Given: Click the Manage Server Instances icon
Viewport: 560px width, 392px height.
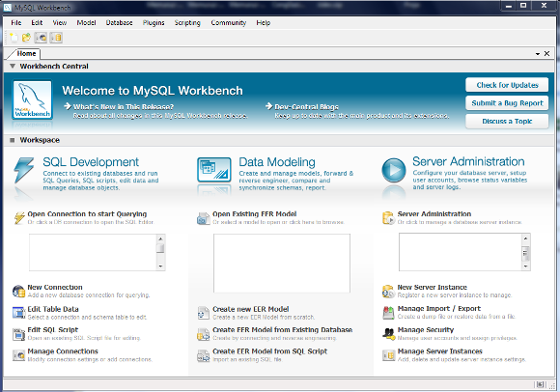Looking at the screenshot, I should [388, 355].
